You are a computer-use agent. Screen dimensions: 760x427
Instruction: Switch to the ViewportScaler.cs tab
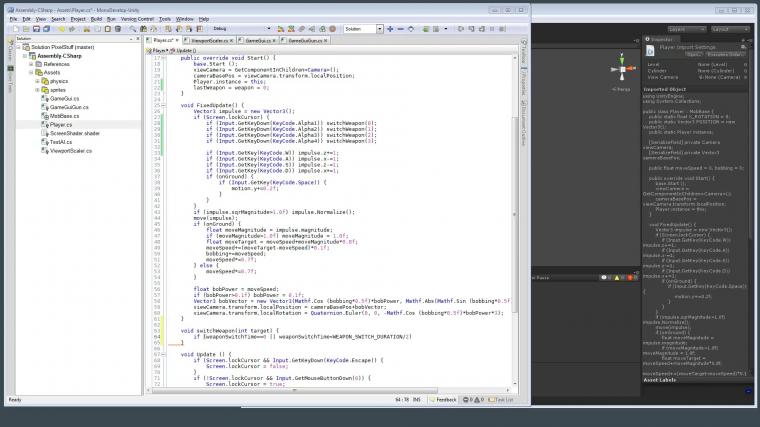pyautogui.click(x=209, y=41)
